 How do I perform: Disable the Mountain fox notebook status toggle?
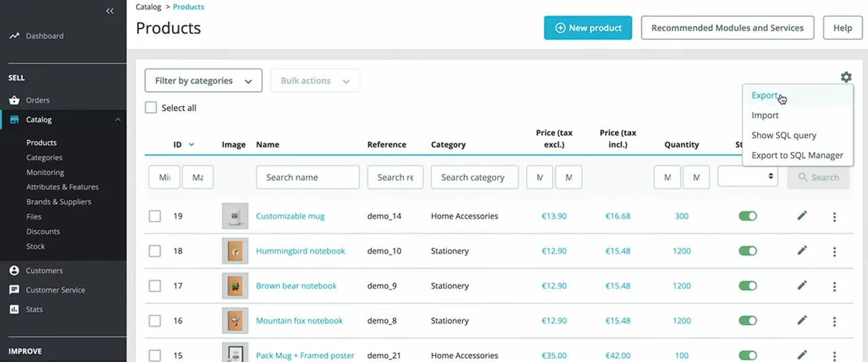747,321
